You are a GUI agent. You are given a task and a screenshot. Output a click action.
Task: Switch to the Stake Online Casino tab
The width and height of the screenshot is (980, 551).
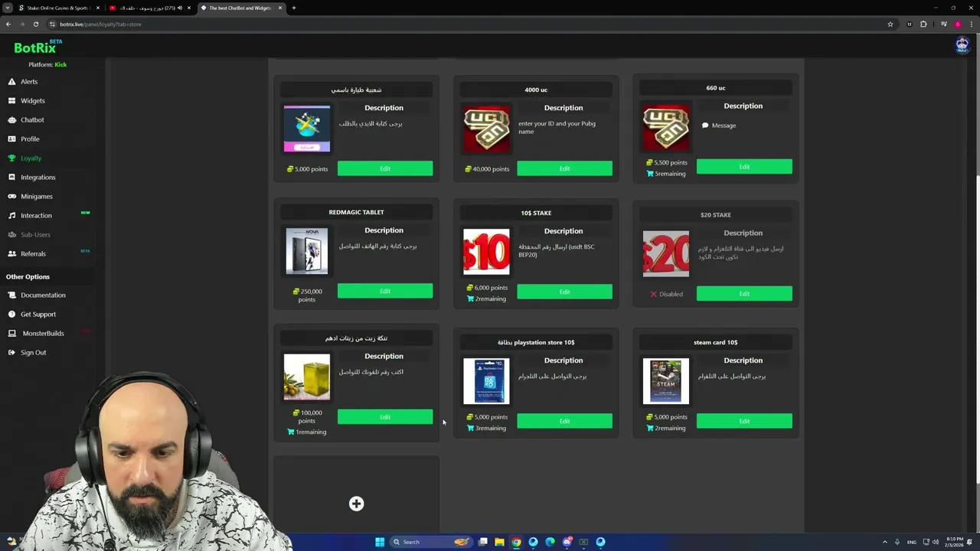pos(58,8)
